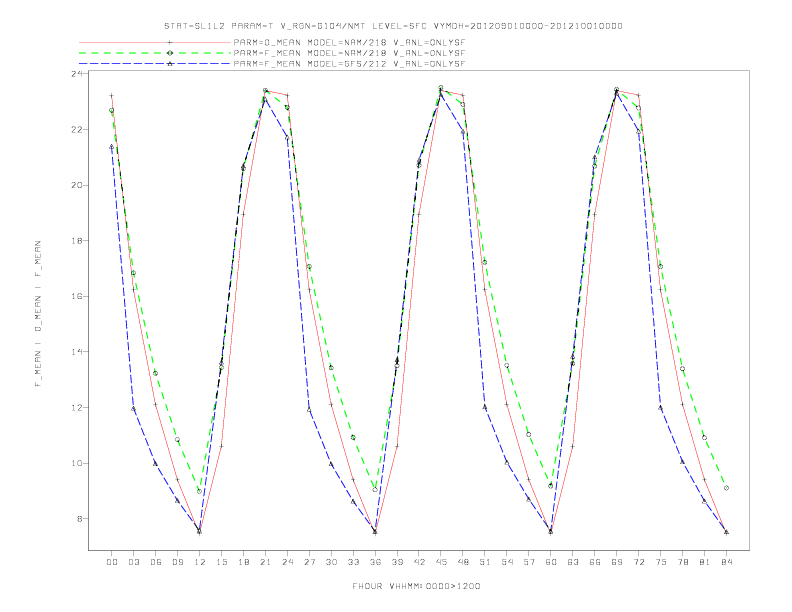
Task: Click the blue GFS triangle marker at hour 78
Action: (x=682, y=462)
